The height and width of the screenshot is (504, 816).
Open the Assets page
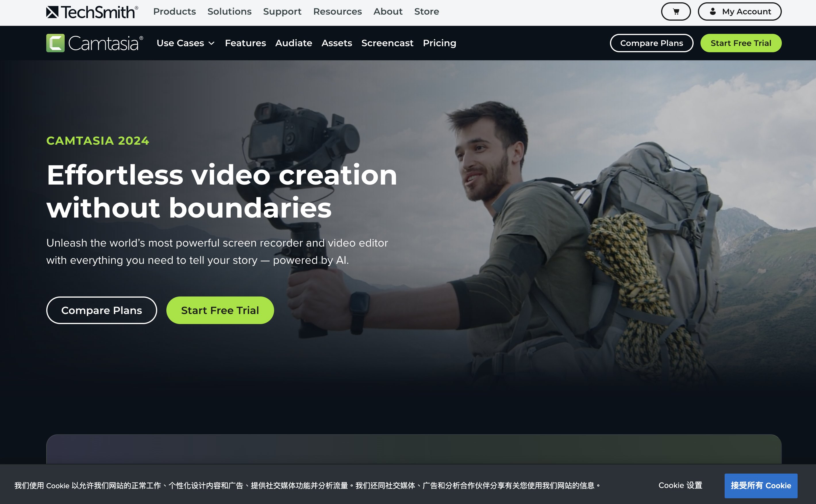337,43
